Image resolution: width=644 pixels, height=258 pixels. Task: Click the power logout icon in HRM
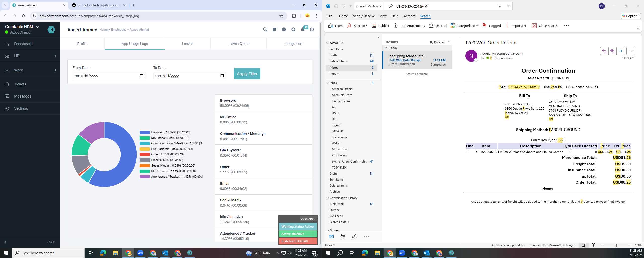pyautogui.click(x=312, y=30)
